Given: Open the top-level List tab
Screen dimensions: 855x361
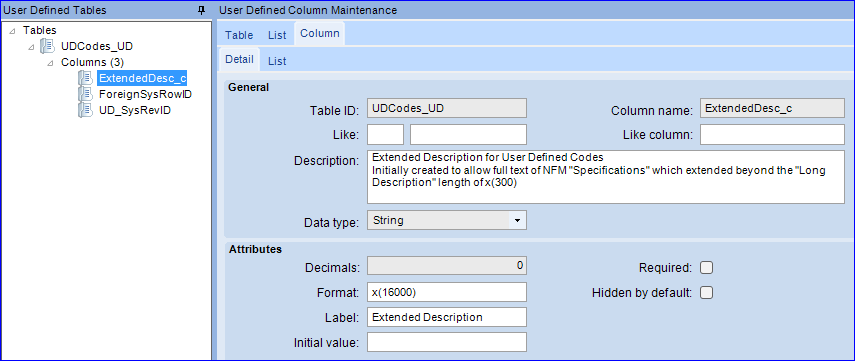Looking at the screenshot, I should 277,35.
